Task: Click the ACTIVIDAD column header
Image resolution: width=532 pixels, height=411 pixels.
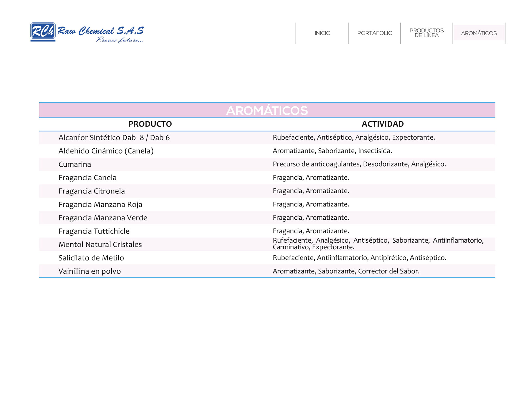Action: [382, 124]
